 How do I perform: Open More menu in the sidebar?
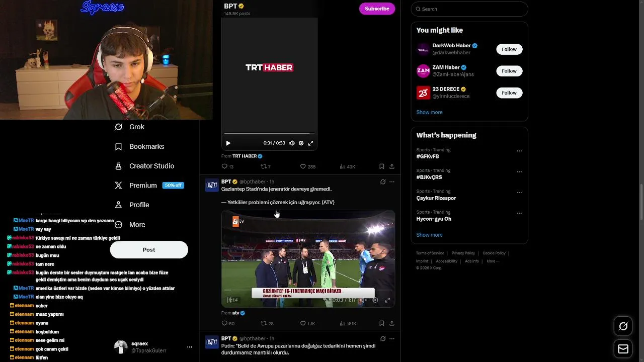130,225
